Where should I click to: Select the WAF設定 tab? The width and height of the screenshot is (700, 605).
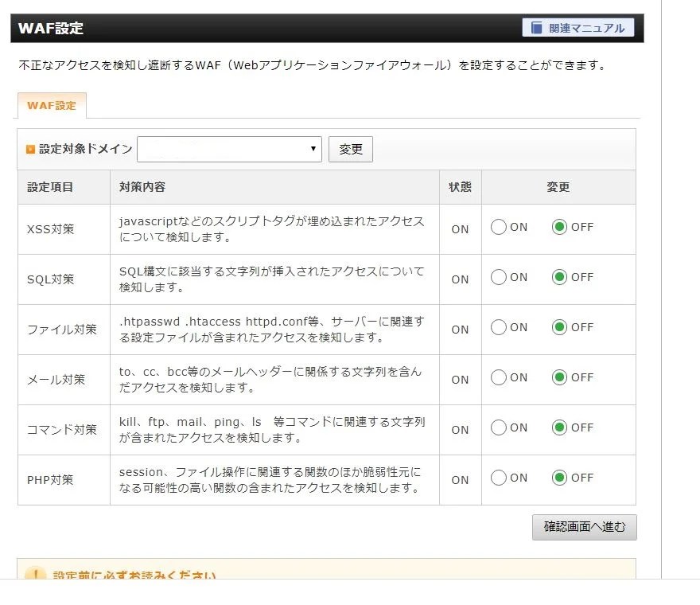(52, 105)
